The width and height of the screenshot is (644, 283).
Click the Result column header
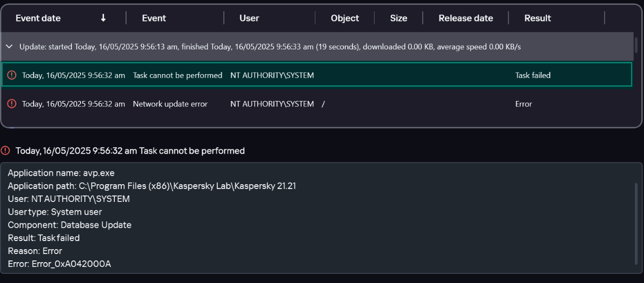[538, 18]
